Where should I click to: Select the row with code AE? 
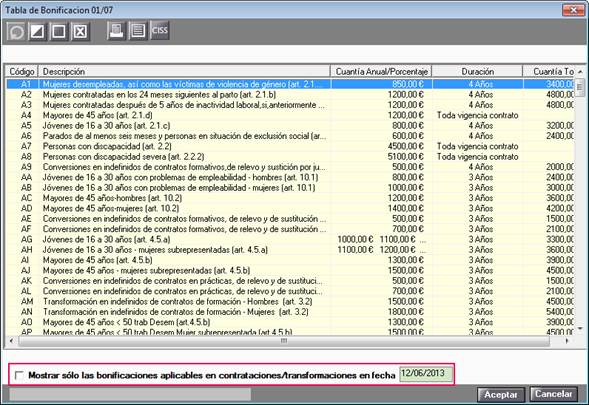coord(290,219)
